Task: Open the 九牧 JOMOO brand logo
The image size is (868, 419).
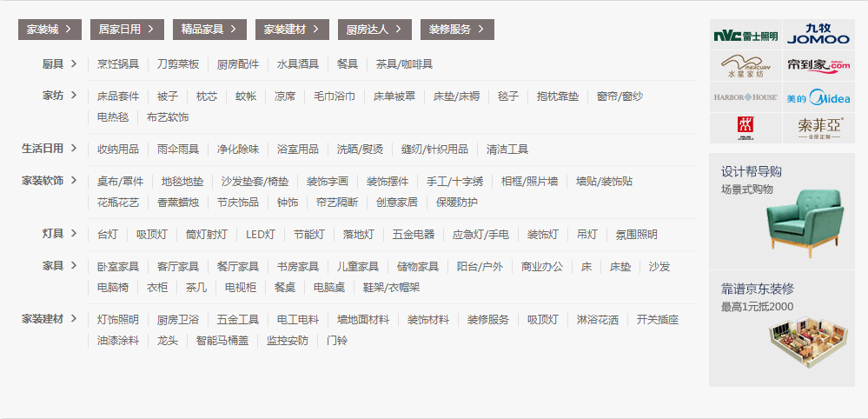Action: coord(818,35)
